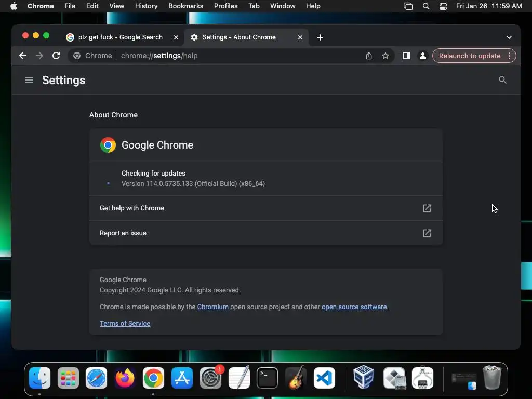The image size is (532, 399).
Task: Open the profile avatar icon
Action: point(423,56)
